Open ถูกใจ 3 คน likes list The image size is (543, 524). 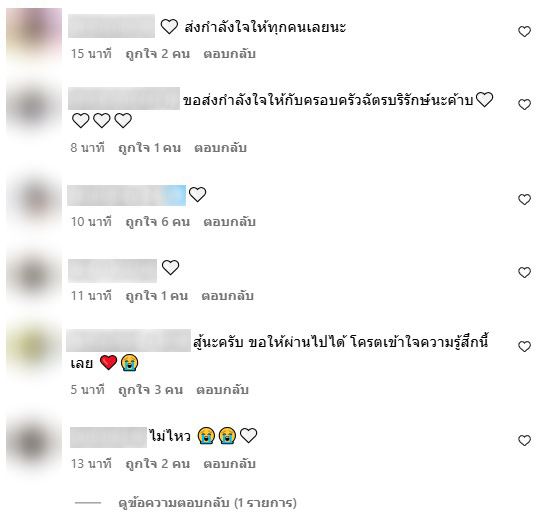click(151, 390)
